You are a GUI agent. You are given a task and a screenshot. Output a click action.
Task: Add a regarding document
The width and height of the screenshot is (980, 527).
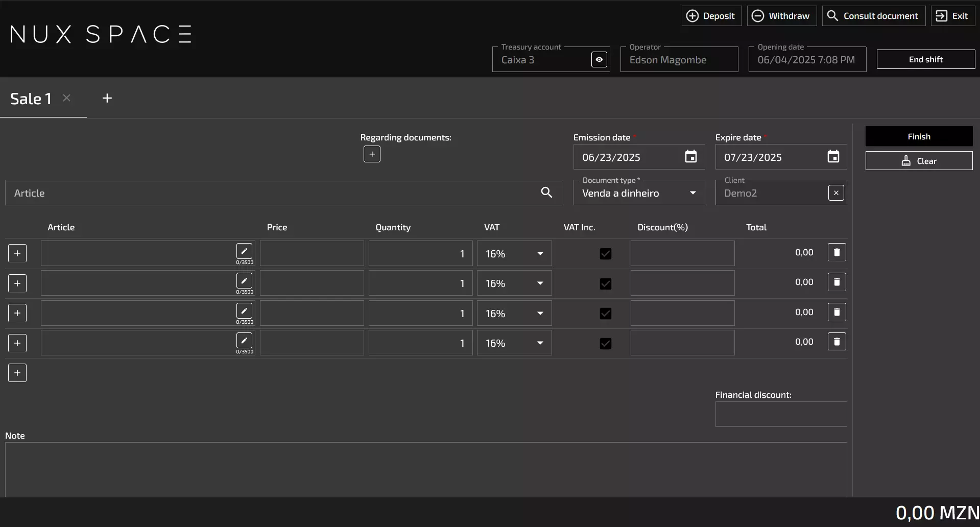372,154
